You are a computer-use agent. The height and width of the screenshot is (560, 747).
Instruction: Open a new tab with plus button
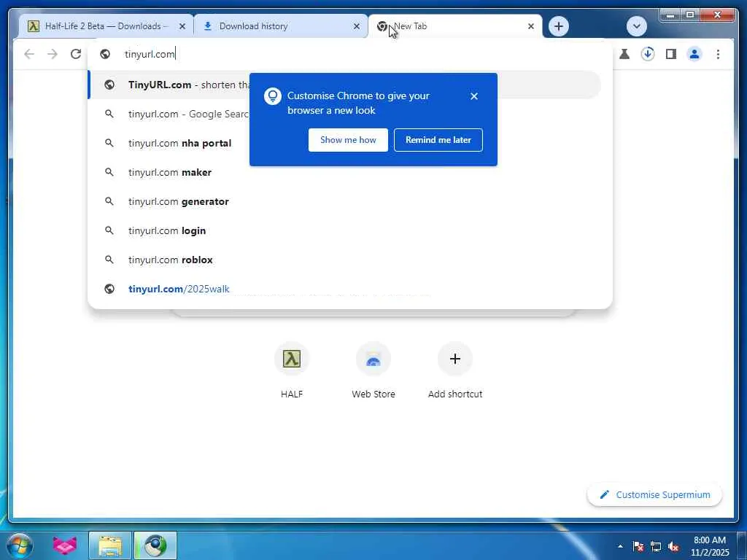(x=559, y=26)
